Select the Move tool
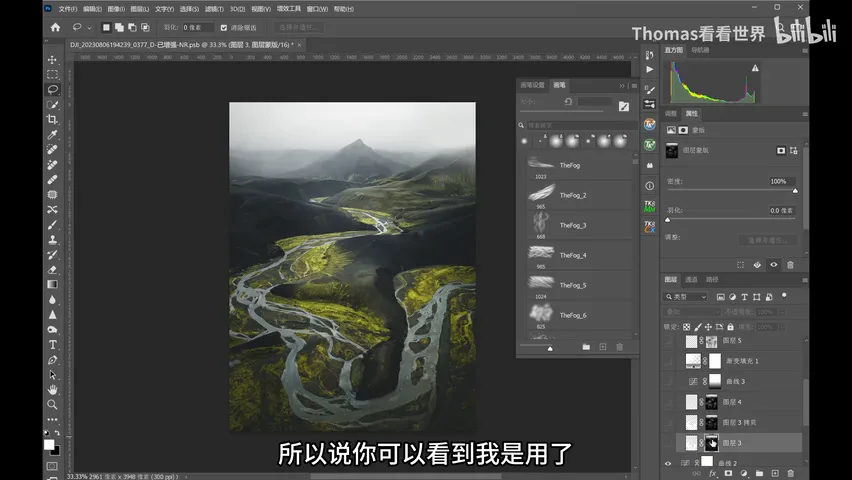This screenshot has height=480, width=852. coord(52,59)
